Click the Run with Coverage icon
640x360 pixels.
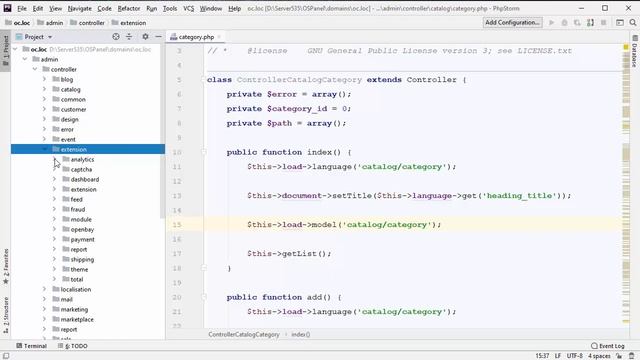(x=577, y=23)
